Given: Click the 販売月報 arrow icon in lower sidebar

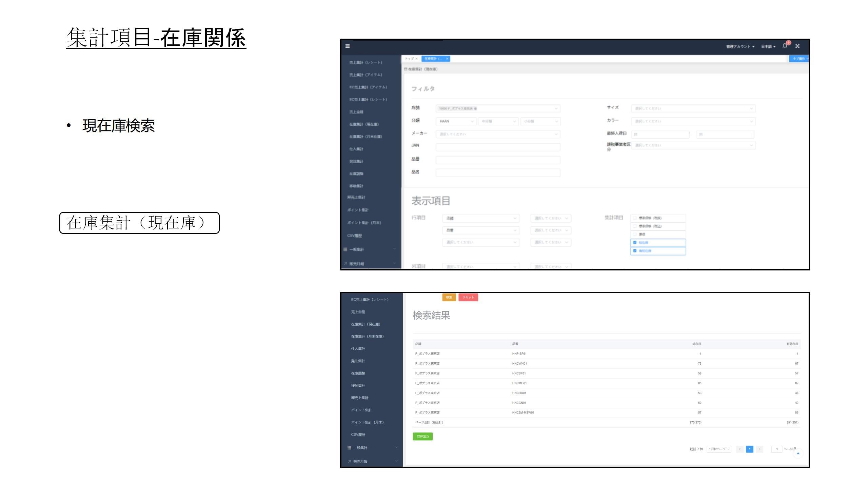Looking at the screenshot, I should 349,462.
